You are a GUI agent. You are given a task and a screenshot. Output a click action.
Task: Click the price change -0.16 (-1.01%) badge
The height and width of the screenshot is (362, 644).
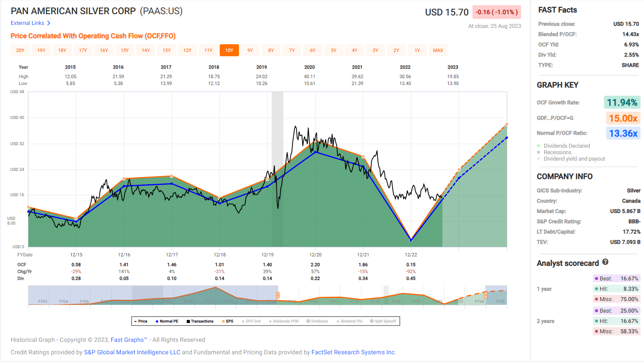click(x=497, y=12)
